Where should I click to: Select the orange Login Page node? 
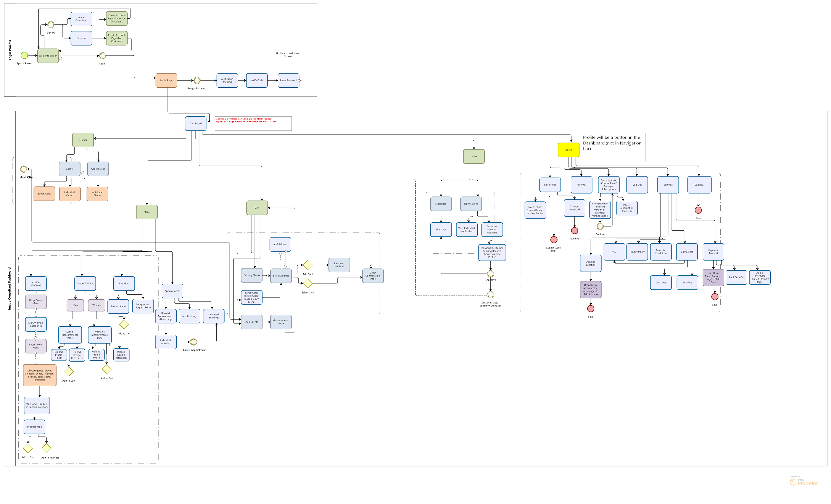(x=166, y=80)
